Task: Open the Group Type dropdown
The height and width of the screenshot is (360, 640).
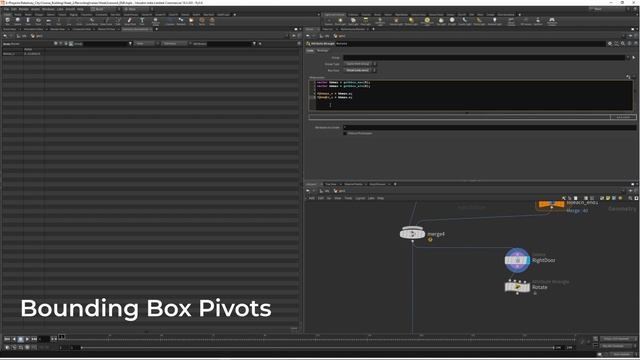Action: click(360, 64)
